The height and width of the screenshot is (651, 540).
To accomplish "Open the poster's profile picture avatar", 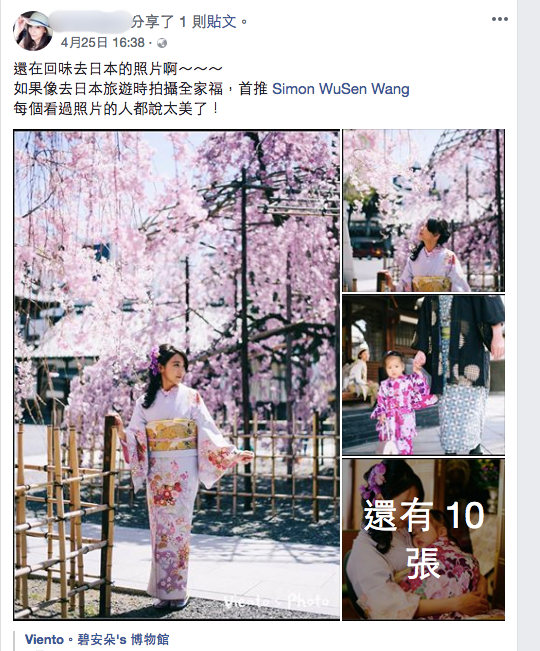I will point(33,31).
